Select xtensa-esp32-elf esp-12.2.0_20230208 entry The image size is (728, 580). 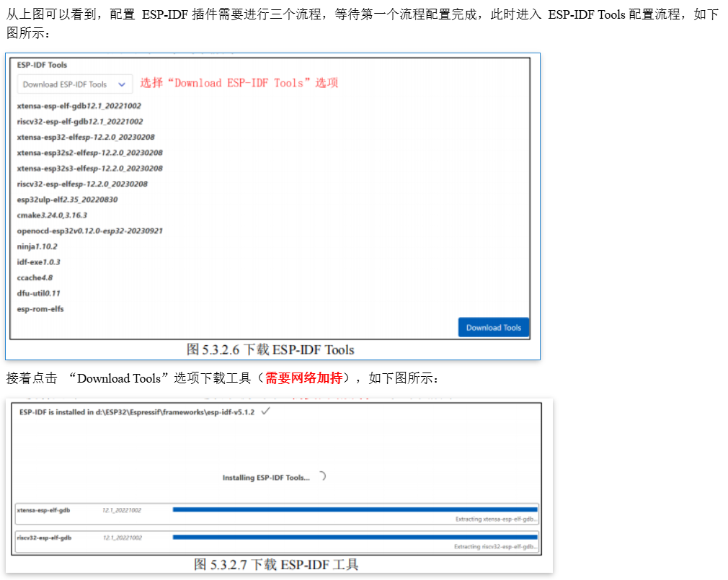pyautogui.click(x=86, y=138)
